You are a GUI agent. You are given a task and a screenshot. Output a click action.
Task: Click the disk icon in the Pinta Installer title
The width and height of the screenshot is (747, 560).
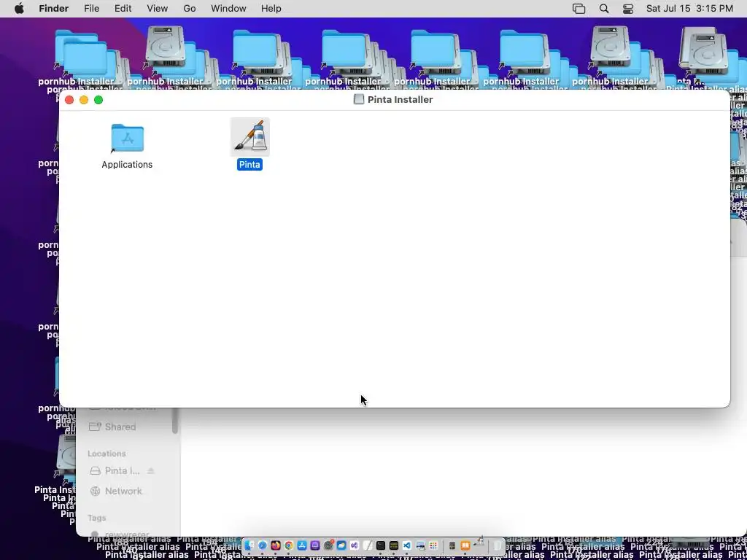point(359,99)
